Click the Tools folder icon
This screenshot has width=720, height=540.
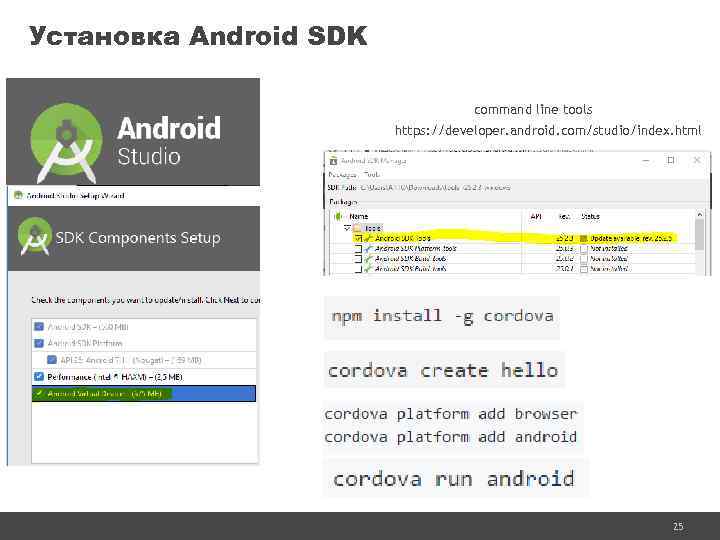coord(357,228)
